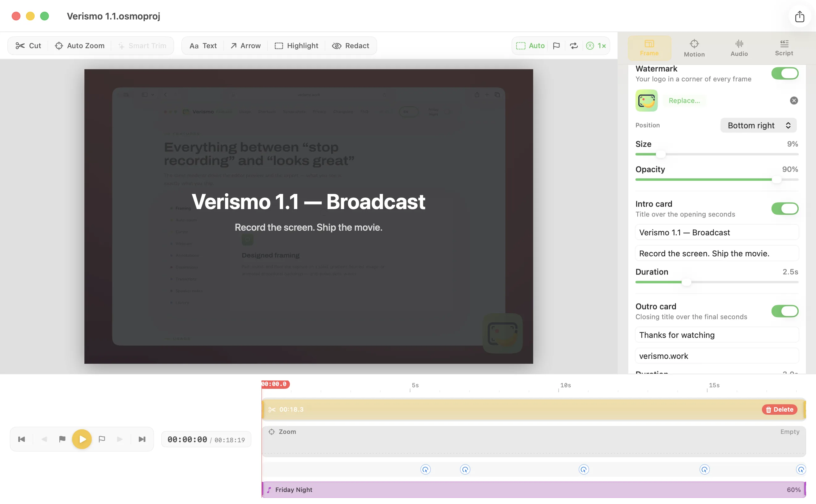Toggle the loop playback icon
Screen dimensions: 816x504
point(573,46)
